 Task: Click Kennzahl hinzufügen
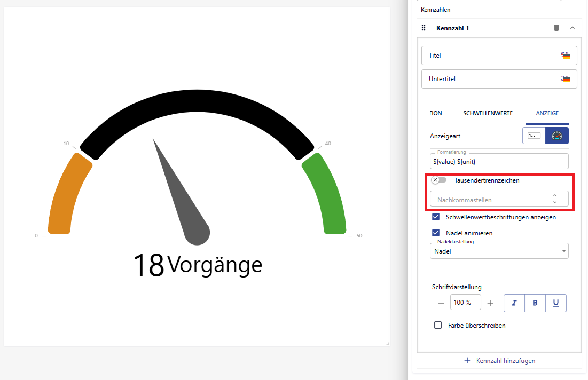(x=499, y=360)
